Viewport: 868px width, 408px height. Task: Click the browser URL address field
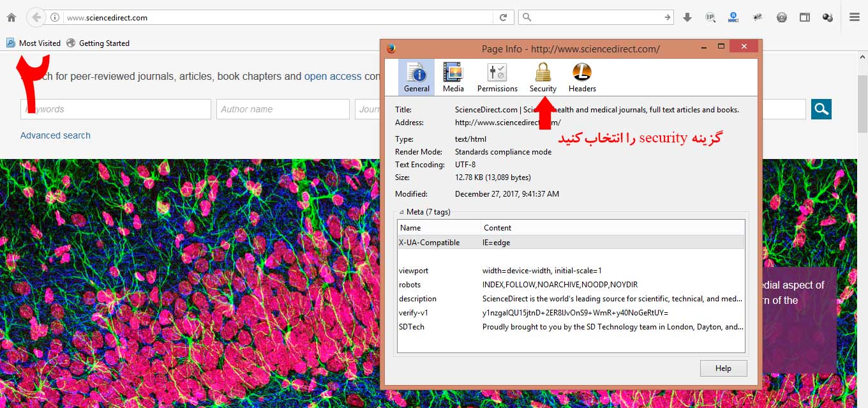pos(278,17)
